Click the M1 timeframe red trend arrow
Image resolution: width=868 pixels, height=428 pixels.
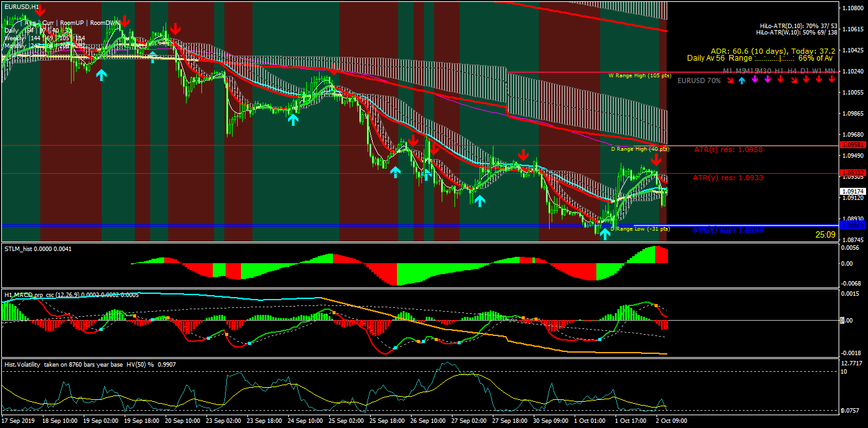730,80
